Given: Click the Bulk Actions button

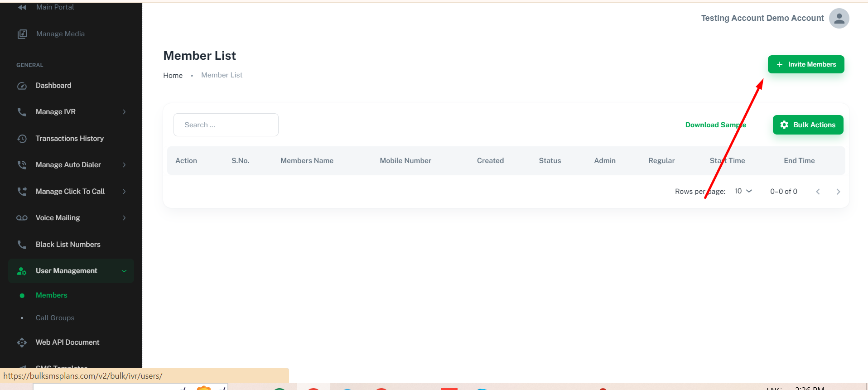Looking at the screenshot, I should coord(808,125).
